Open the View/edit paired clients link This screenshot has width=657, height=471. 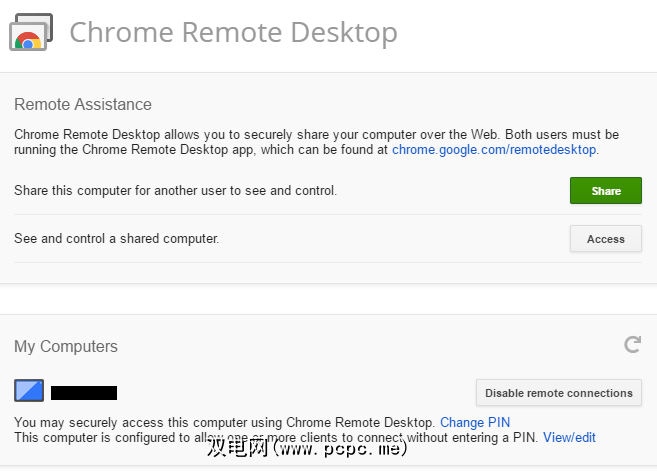pyautogui.click(x=569, y=438)
